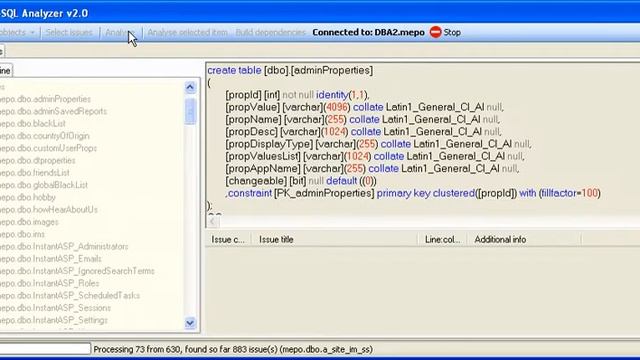Click Analyse selected item button
This screenshot has height=360, width=640.
(x=187, y=32)
